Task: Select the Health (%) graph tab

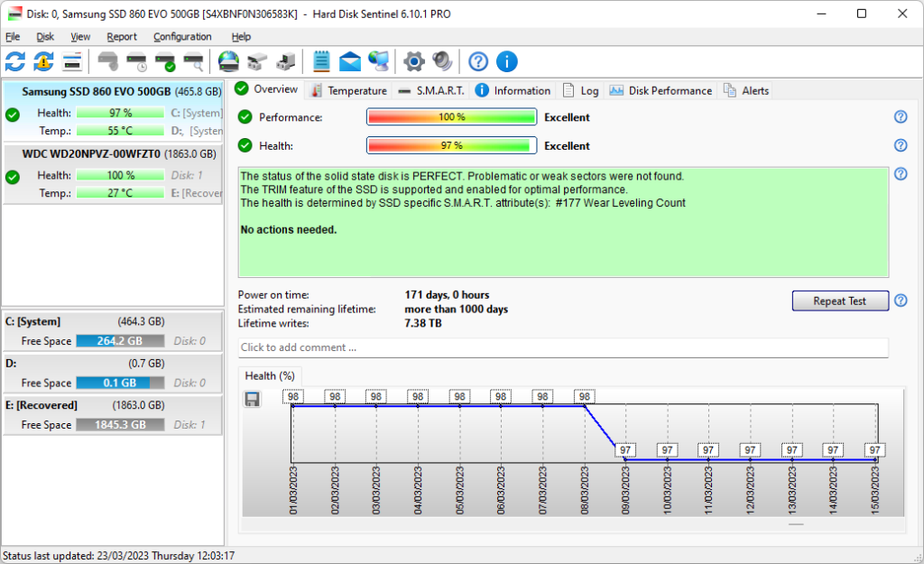Action: point(270,376)
